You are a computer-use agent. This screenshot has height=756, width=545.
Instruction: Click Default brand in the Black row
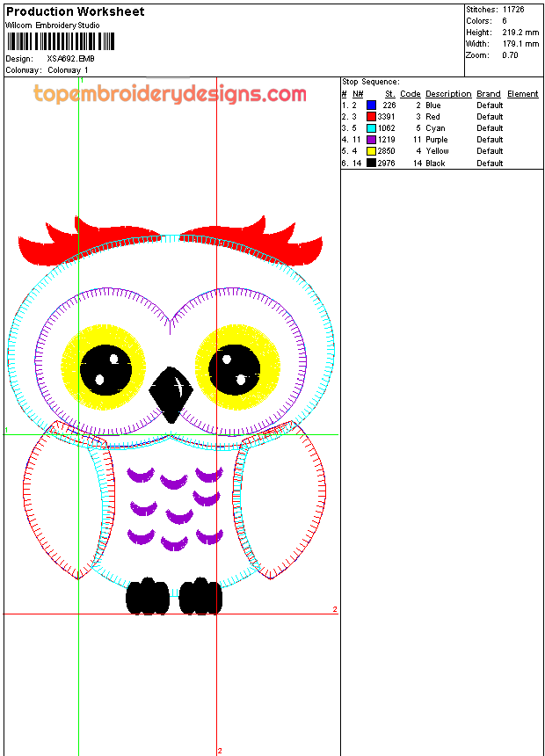[490, 163]
